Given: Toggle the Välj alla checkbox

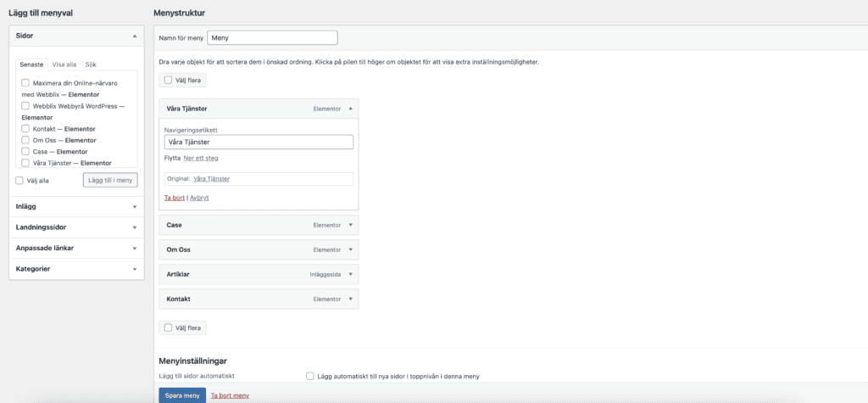Looking at the screenshot, I should pos(19,181).
